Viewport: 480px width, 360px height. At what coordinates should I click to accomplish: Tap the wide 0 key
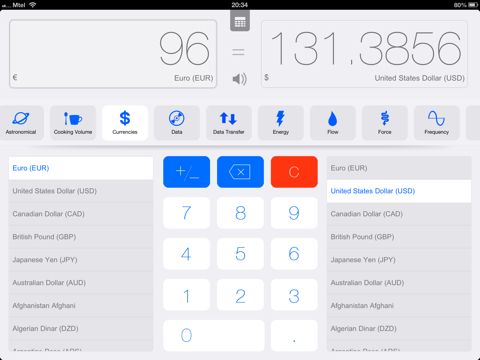pyautogui.click(x=214, y=336)
